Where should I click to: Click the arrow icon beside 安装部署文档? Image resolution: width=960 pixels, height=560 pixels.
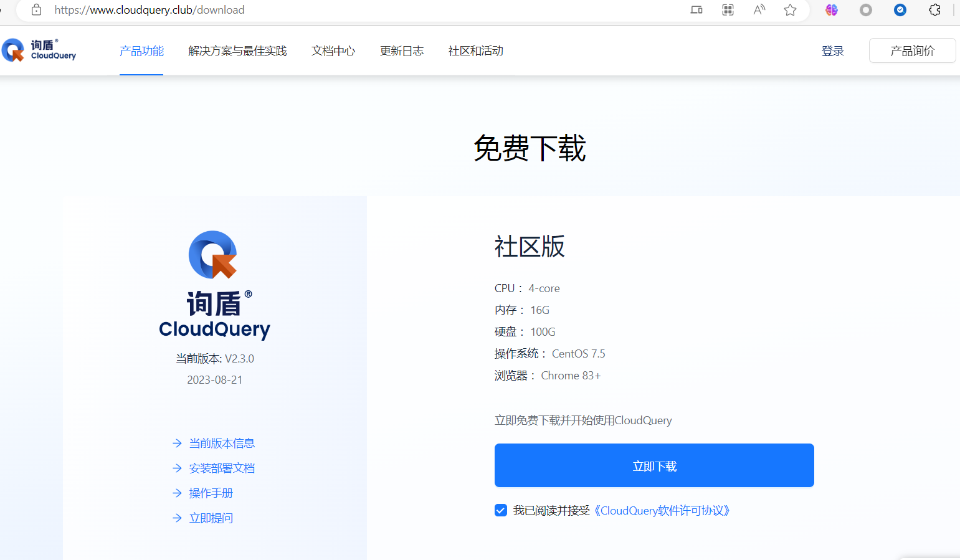click(x=178, y=468)
